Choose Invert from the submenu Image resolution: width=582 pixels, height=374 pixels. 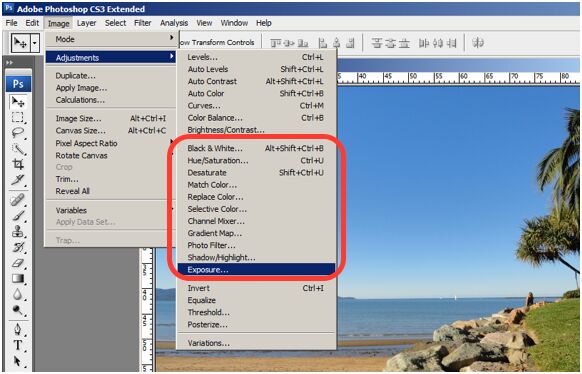256,288
